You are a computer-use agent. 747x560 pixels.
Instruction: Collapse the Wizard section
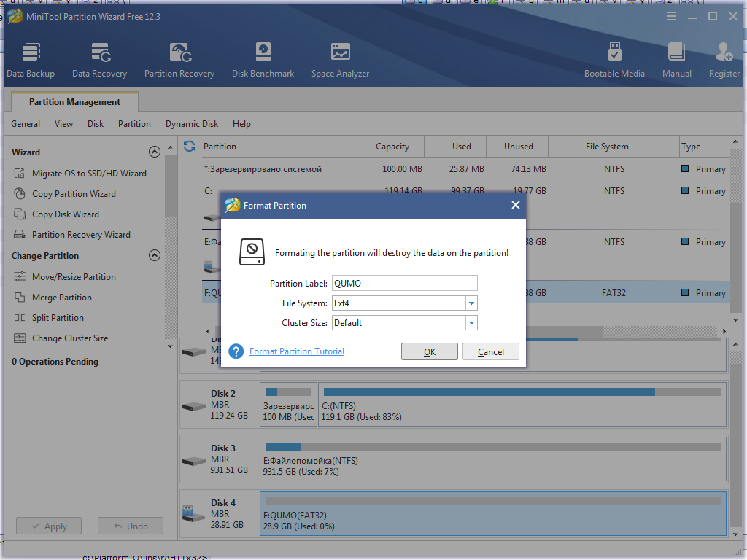tap(155, 152)
